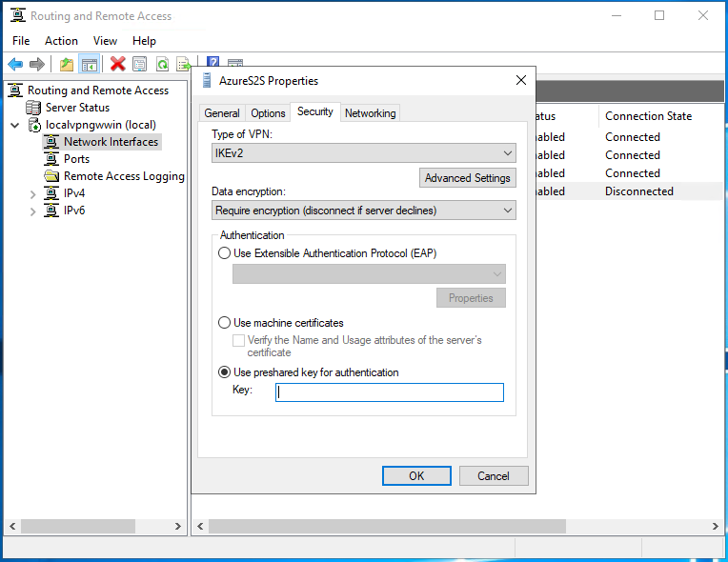Select Ports in the tree
Viewport: 728px width, 562px height.
click(76, 159)
